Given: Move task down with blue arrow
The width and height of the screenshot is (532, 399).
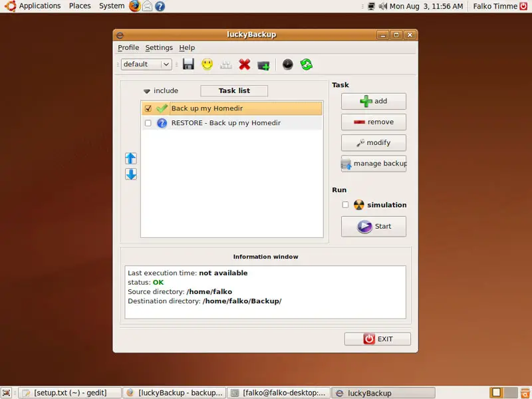Looking at the screenshot, I should [x=131, y=174].
